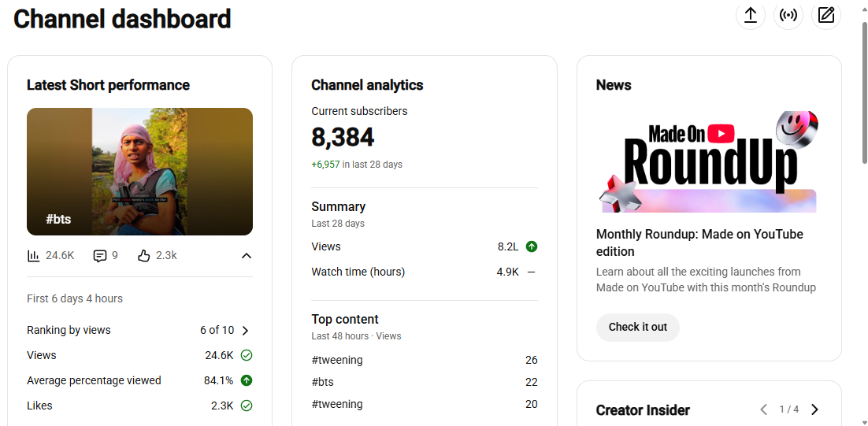Click the green up arrow beside 84.1%
Screen dimensions: 868x426
(x=247, y=380)
